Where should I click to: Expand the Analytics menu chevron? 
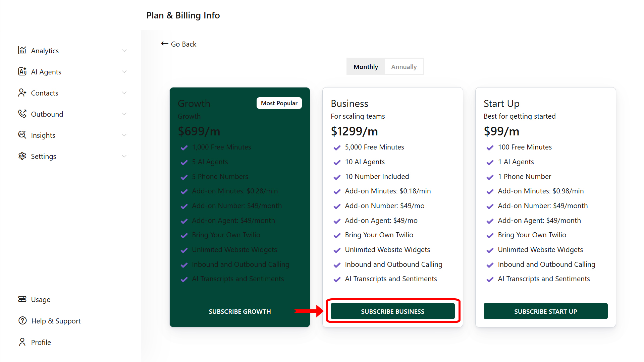124,51
